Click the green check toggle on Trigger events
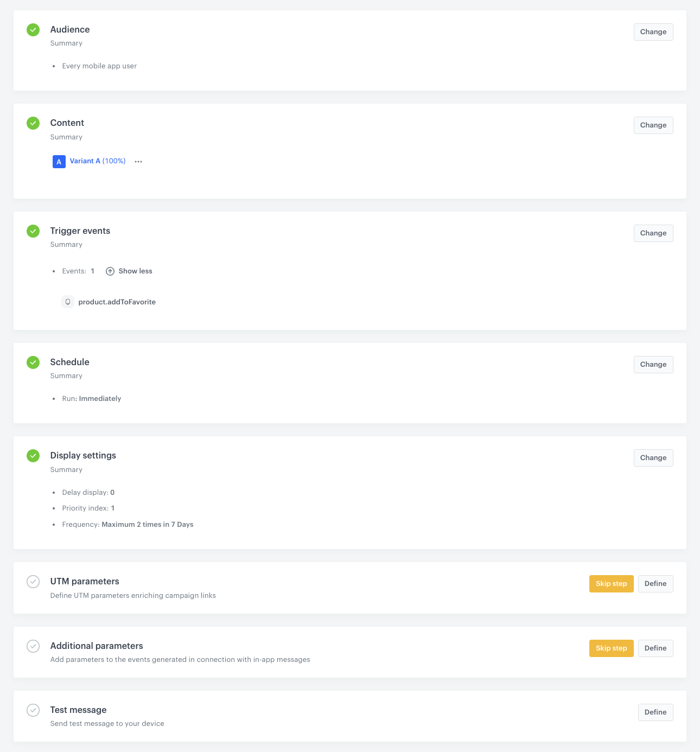This screenshot has height=752, width=700. click(x=33, y=231)
